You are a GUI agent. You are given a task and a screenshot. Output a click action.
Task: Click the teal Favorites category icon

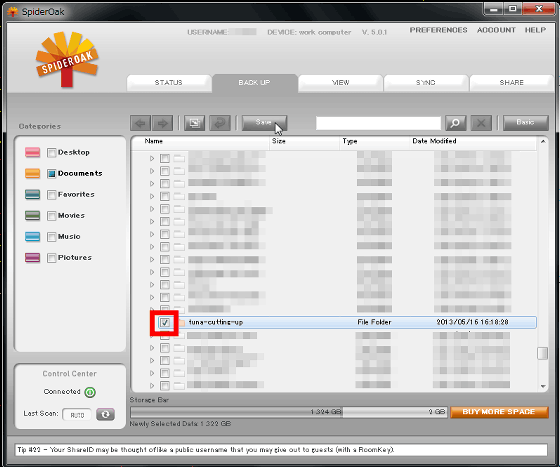click(32, 194)
